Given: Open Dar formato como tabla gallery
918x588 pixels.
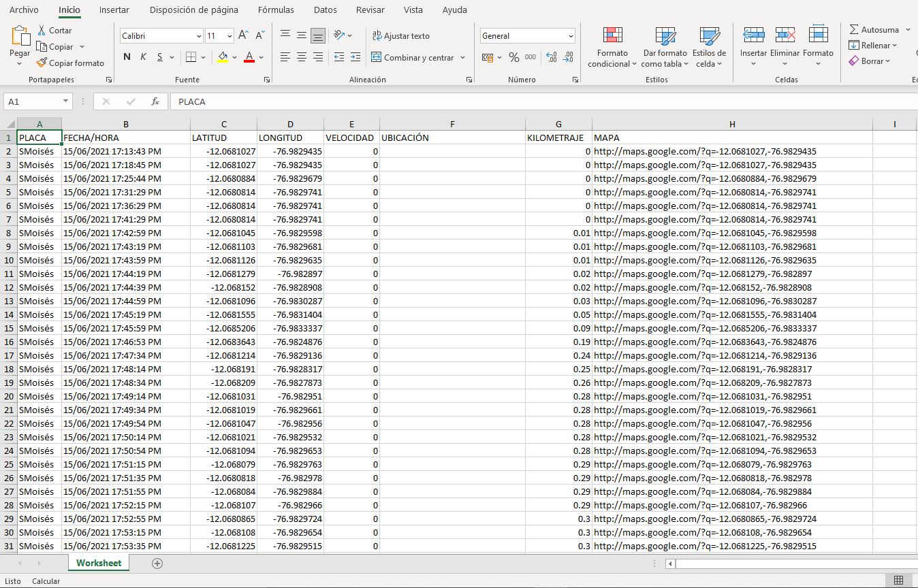Looking at the screenshot, I should click(665, 46).
